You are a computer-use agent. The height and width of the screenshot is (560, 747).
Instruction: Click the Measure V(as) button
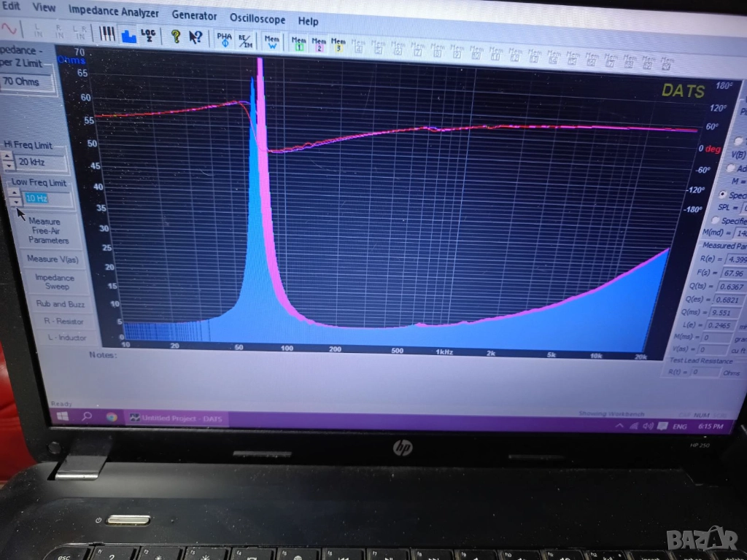pos(53,259)
